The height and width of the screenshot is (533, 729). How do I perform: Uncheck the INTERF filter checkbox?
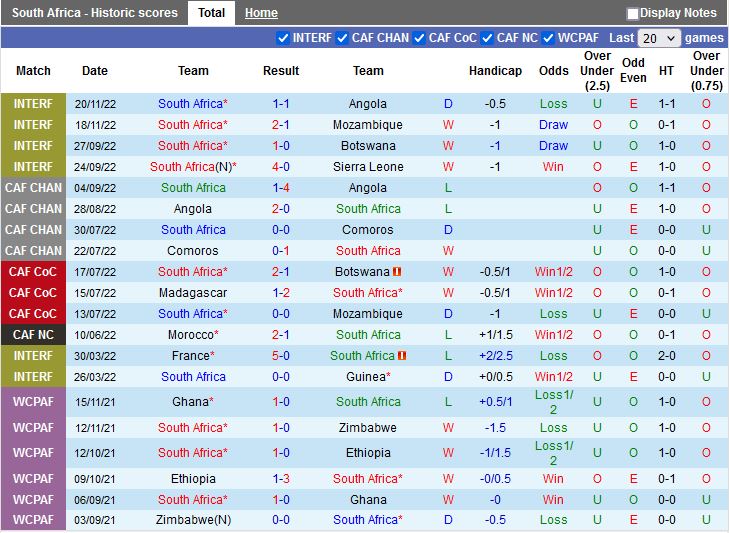pos(283,38)
